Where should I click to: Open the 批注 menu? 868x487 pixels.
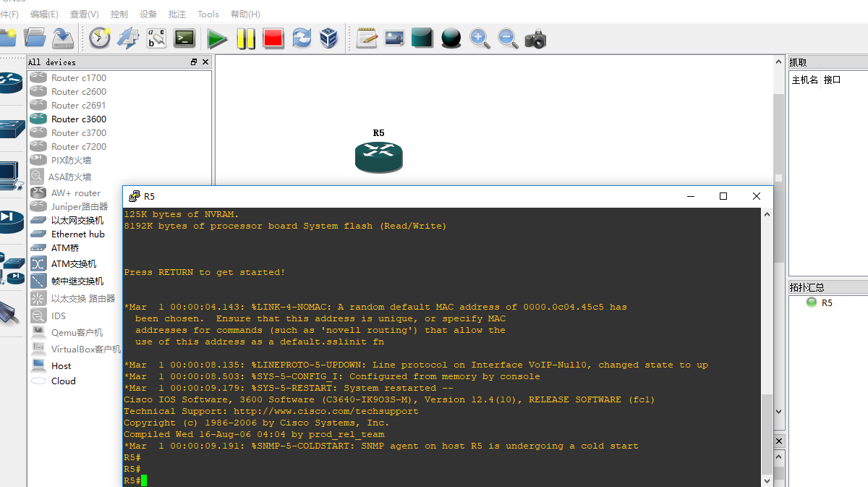coord(177,14)
